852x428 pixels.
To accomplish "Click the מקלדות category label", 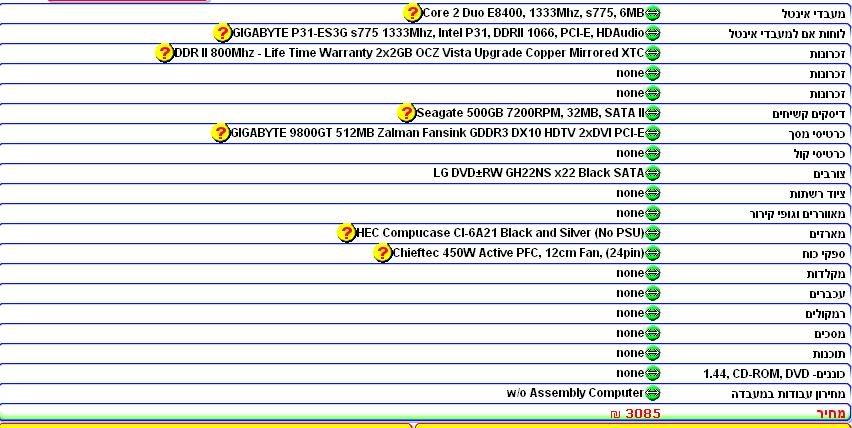I will pos(826,274).
